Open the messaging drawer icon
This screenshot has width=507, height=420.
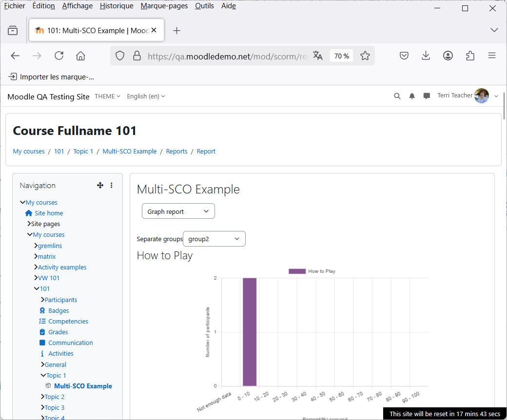coord(427,96)
